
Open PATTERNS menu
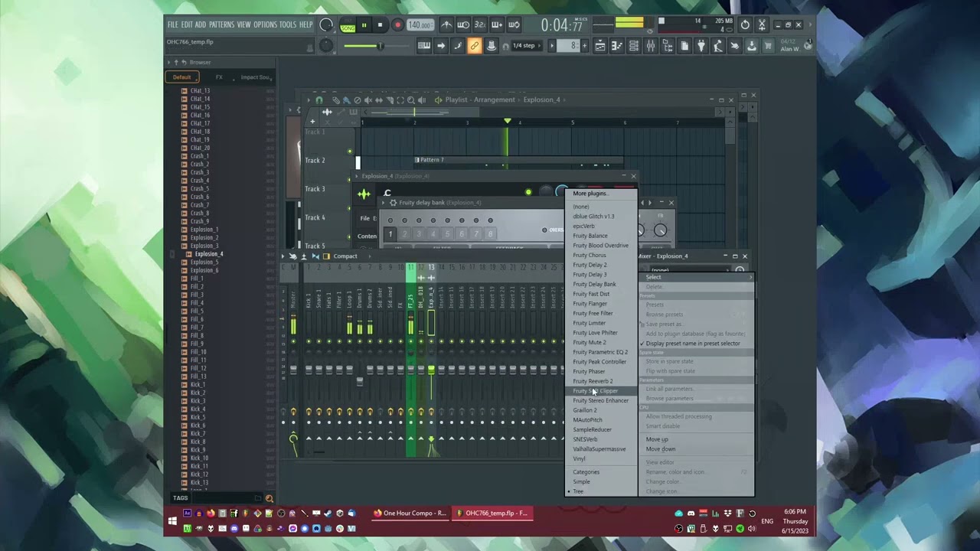click(221, 24)
